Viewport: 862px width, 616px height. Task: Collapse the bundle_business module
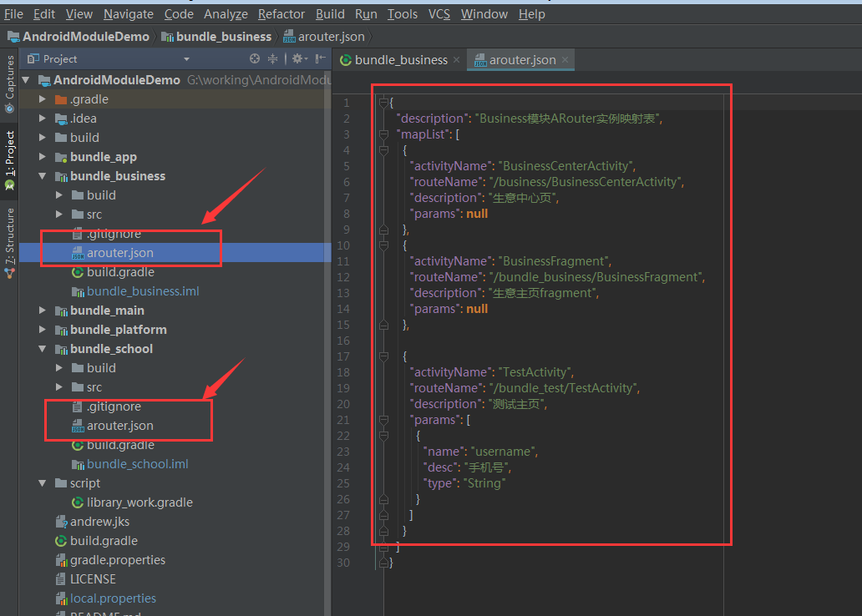[x=43, y=176]
